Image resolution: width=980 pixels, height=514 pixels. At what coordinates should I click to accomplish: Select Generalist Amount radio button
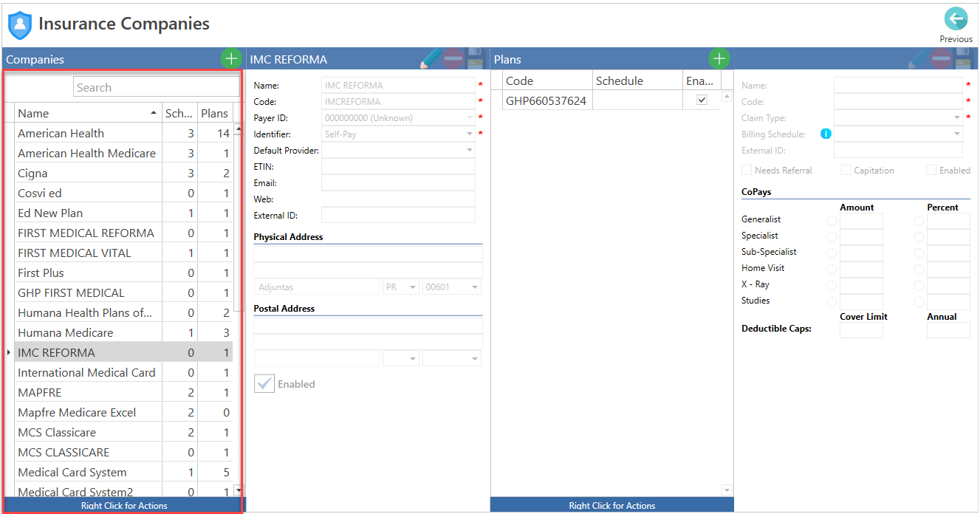[832, 220]
